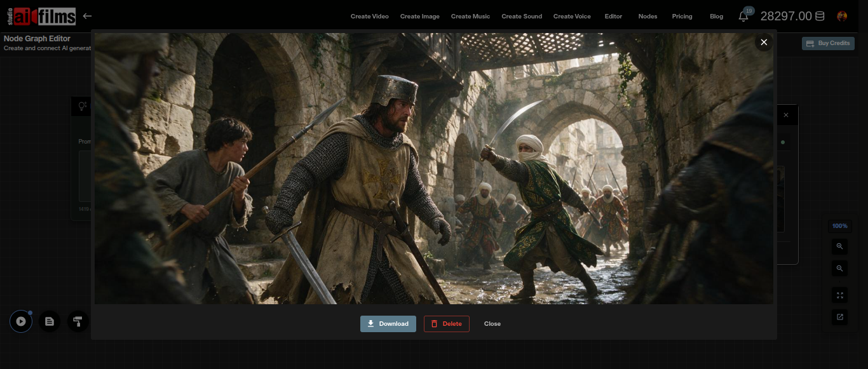Open the Pricing page
Screen dimensions: 868x369
pyautogui.click(x=682, y=17)
